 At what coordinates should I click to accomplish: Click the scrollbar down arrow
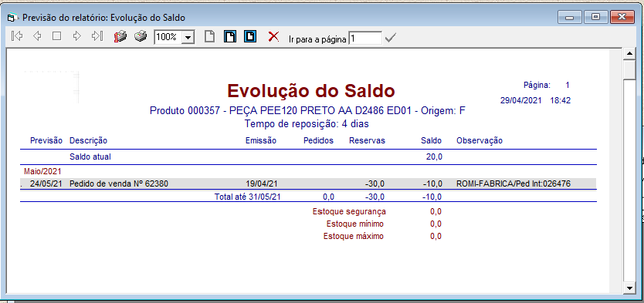click(629, 288)
